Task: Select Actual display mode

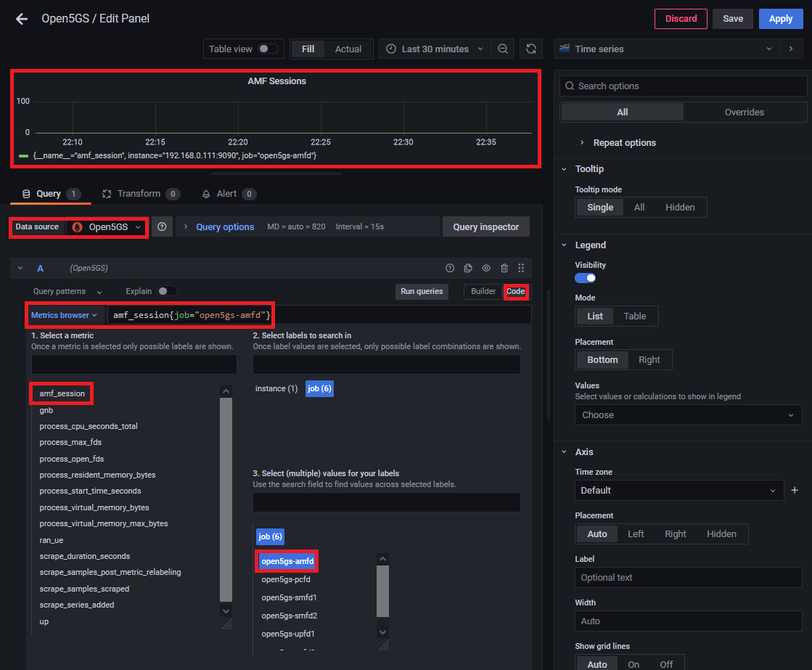Action: 348,49
